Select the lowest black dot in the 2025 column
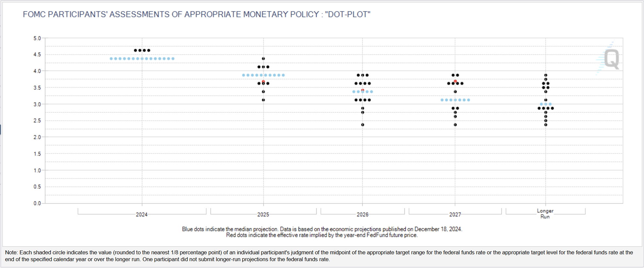 click(263, 100)
